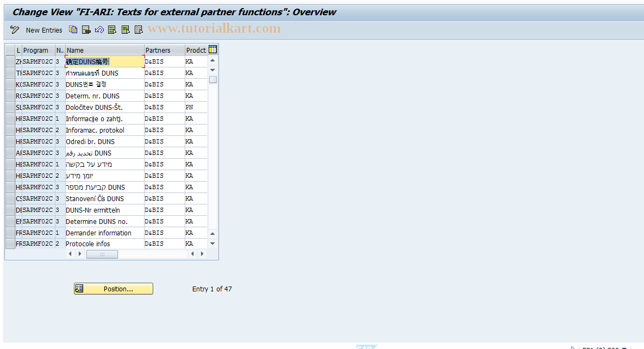Screen dimensions: 644x349
Task: Click the Undo Change toolbar icon
Action: coord(99,29)
